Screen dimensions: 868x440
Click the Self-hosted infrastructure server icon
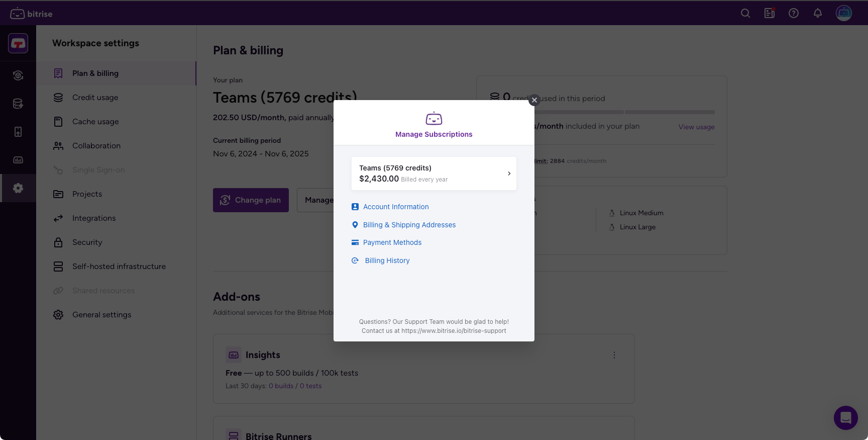(x=58, y=267)
